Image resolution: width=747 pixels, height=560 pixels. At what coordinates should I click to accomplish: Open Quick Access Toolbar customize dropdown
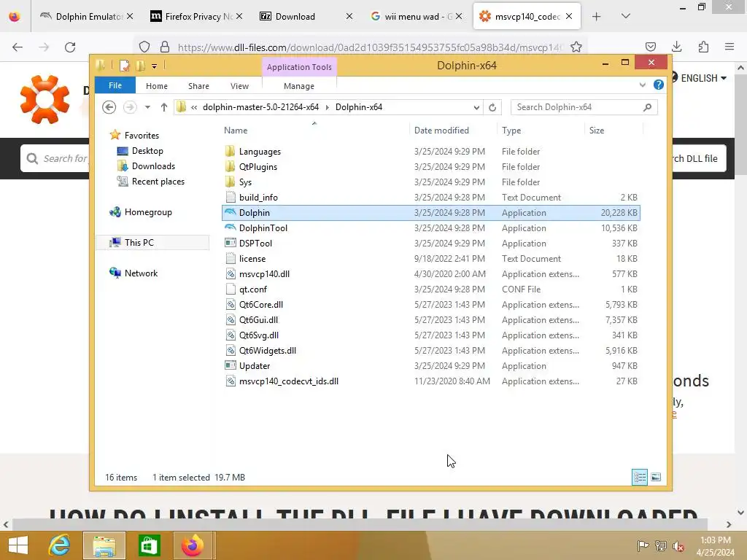click(155, 66)
